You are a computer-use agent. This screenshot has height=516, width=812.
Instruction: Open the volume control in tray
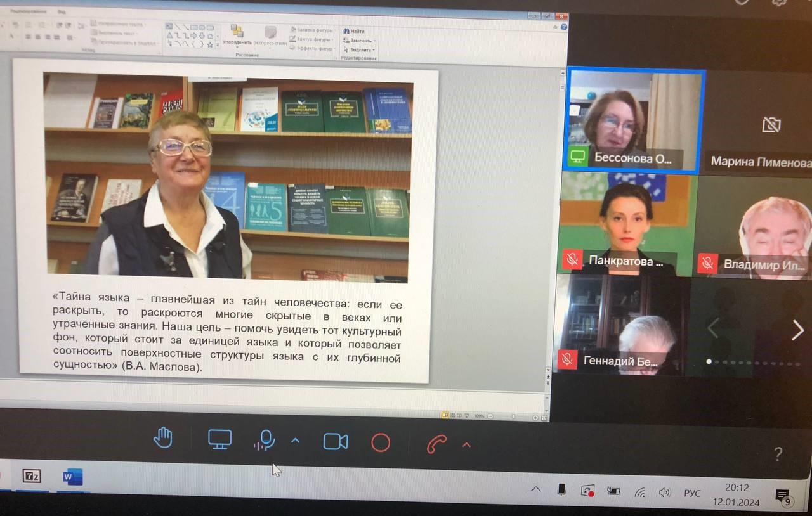(x=665, y=493)
